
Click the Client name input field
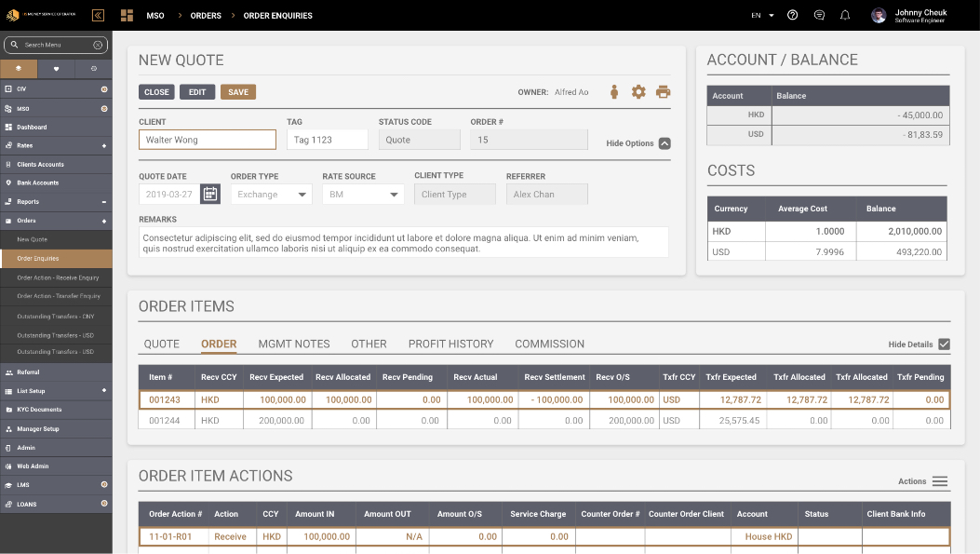pyautogui.click(x=208, y=140)
